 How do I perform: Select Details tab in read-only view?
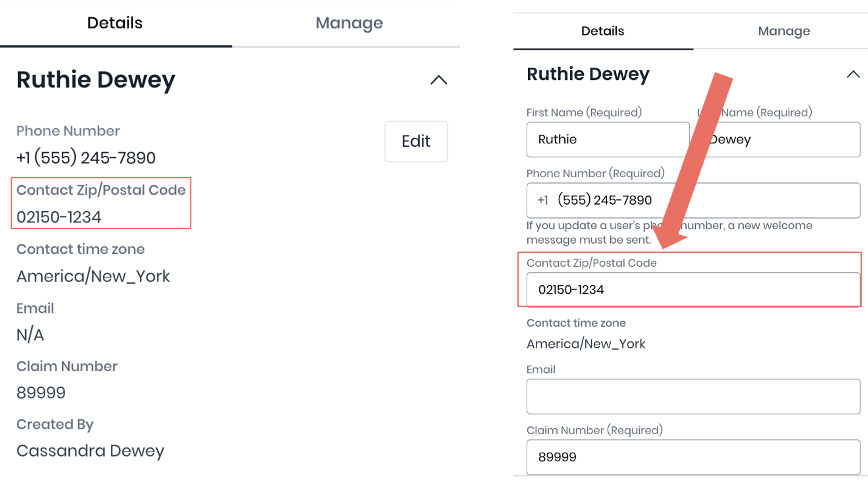tap(115, 23)
